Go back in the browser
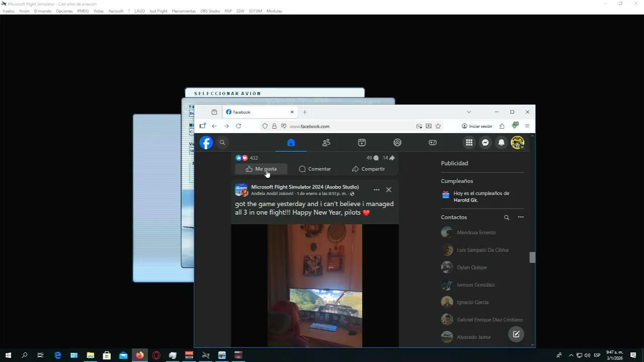The width and height of the screenshot is (644, 362). coord(214,126)
